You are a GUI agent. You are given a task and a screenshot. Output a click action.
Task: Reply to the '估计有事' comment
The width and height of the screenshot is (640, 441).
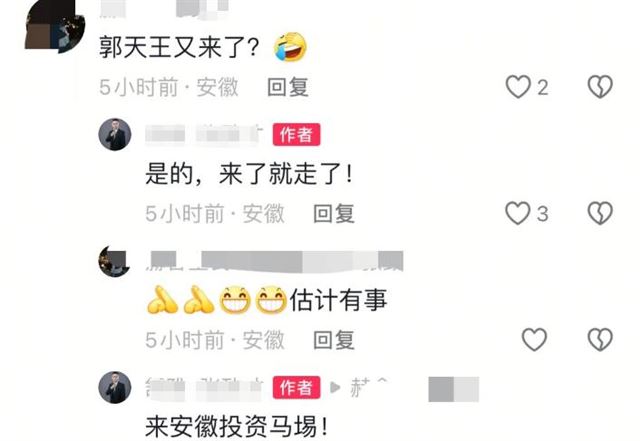(334, 340)
